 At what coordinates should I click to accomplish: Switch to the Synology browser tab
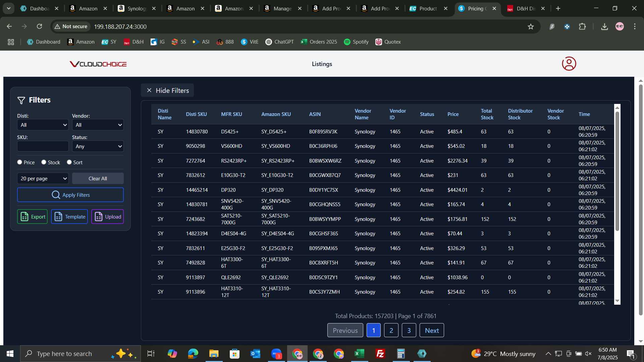(x=137, y=8)
